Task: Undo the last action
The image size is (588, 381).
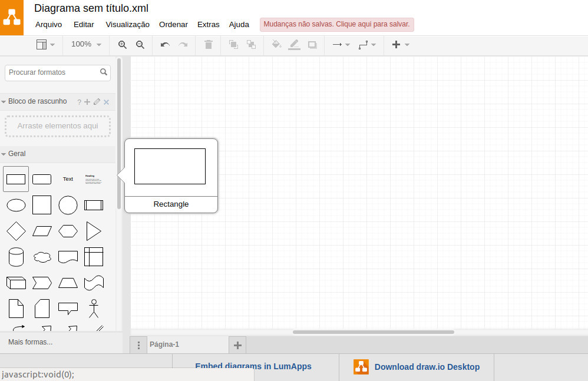Action: [x=165, y=45]
